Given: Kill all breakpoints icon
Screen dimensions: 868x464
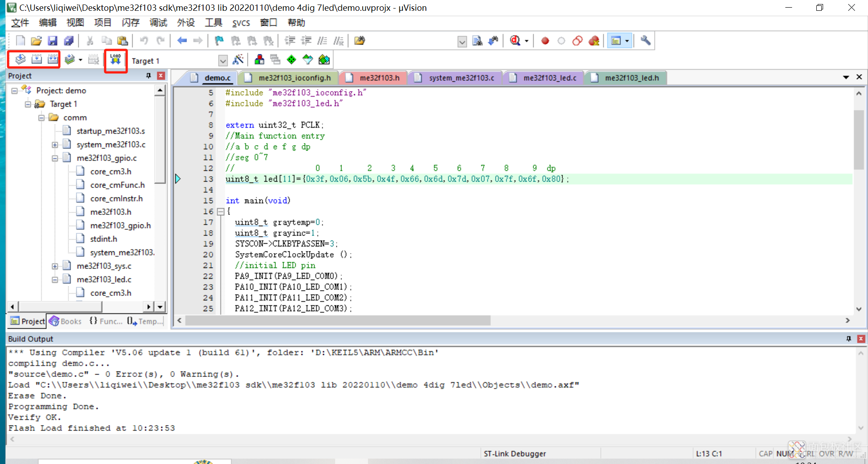Looking at the screenshot, I should click(x=594, y=41).
